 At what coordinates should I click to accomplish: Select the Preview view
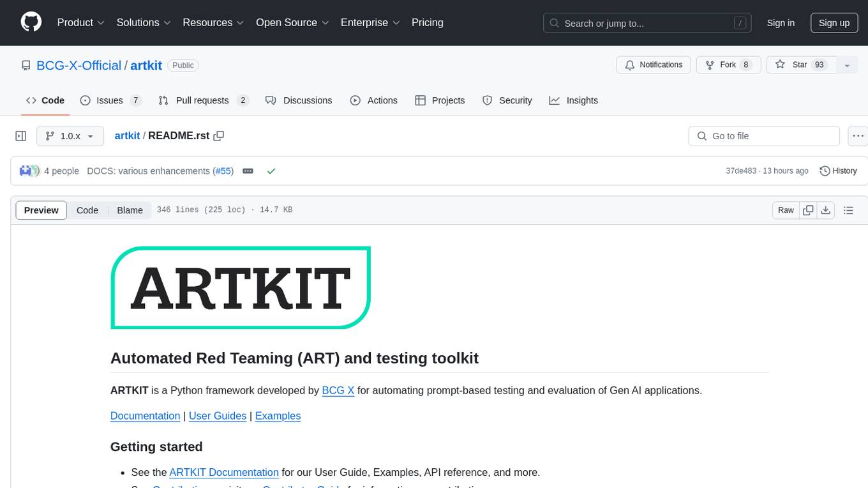pos(41,210)
